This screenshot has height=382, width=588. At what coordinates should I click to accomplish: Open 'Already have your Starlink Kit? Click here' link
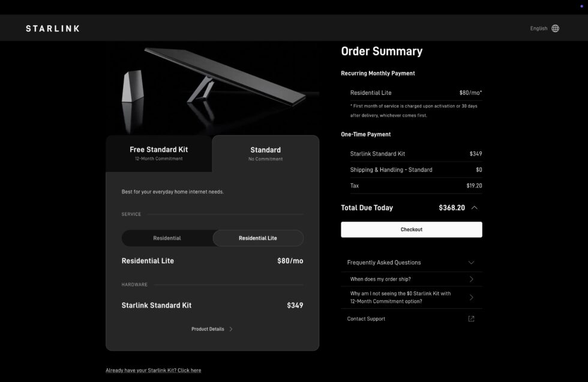[153, 370]
